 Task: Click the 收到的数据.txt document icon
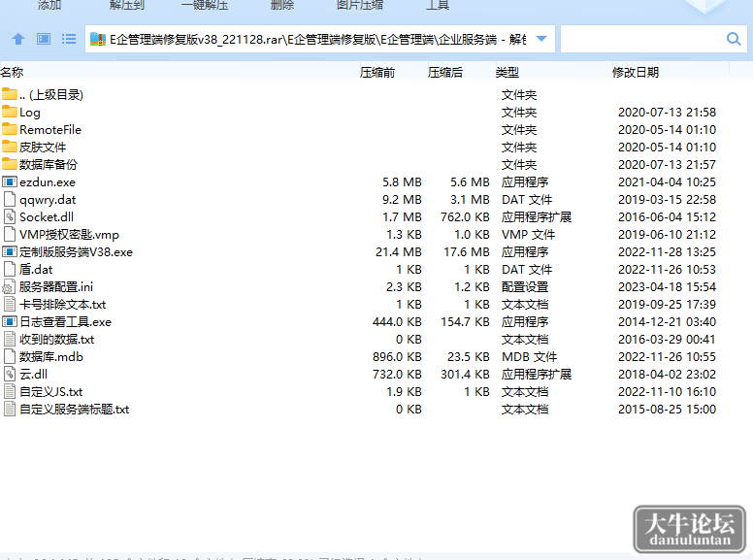tap(10, 339)
